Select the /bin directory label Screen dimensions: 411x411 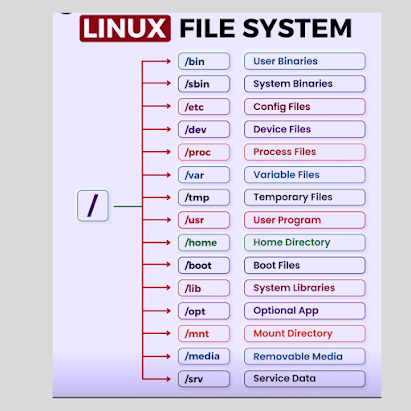(204, 61)
